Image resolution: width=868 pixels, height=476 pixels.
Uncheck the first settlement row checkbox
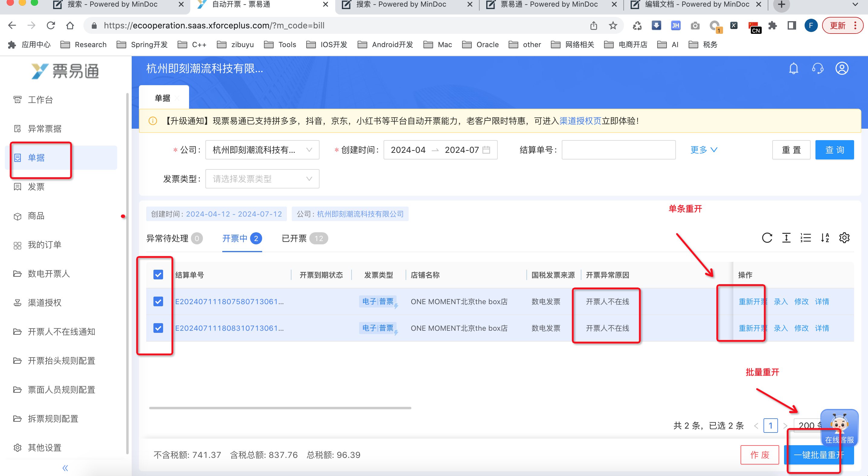[158, 301]
